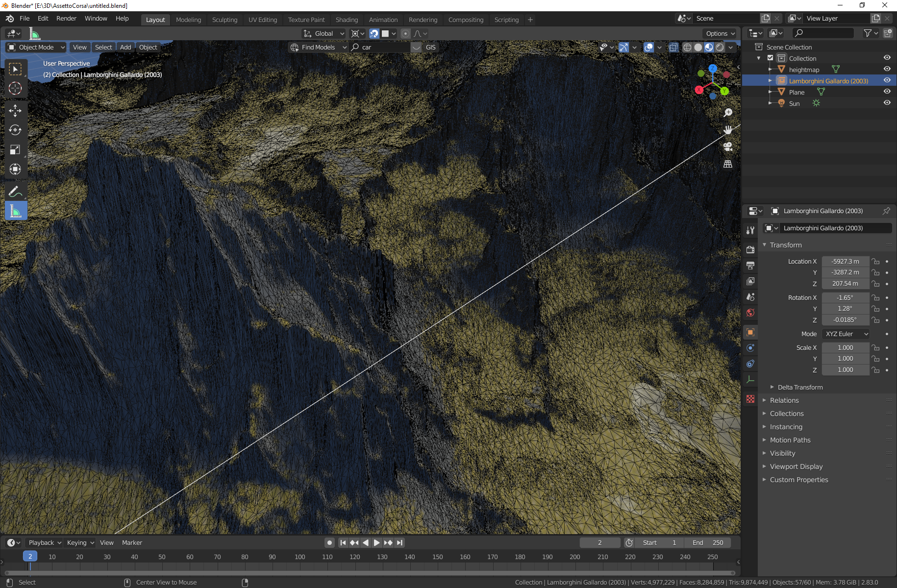Click the Find Models button
This screenshot has height=588, width=897.
click(x=318, y=47)
